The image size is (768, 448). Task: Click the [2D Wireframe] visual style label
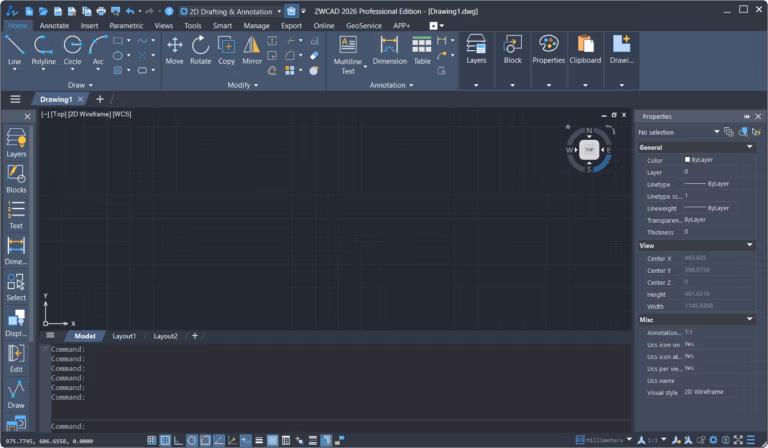click(x=90, y=114)
